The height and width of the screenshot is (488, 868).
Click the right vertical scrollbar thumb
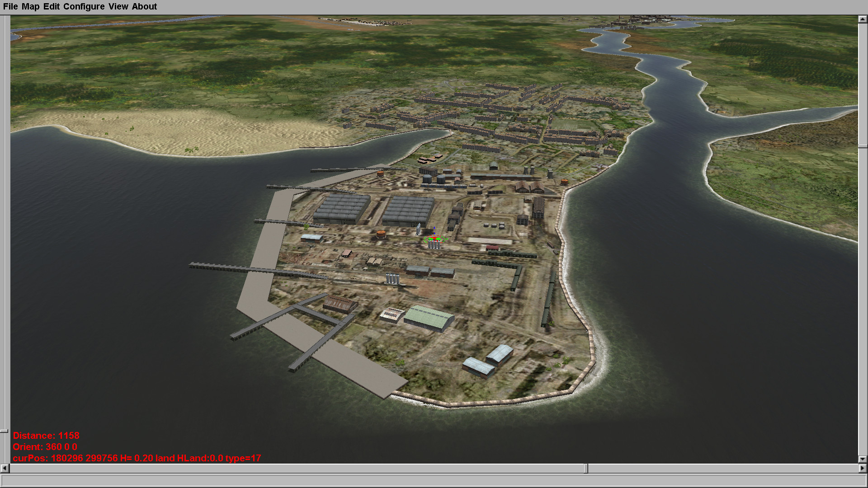[863, 146]
